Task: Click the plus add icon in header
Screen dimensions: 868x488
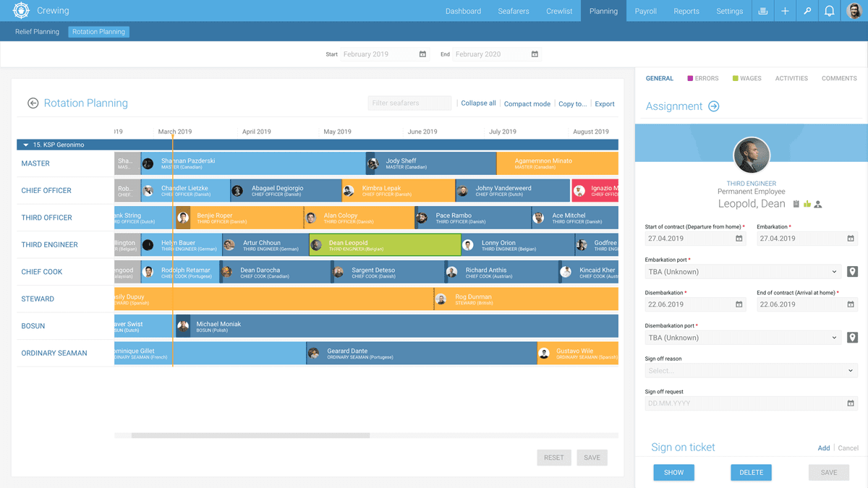Action: (785, 11)
